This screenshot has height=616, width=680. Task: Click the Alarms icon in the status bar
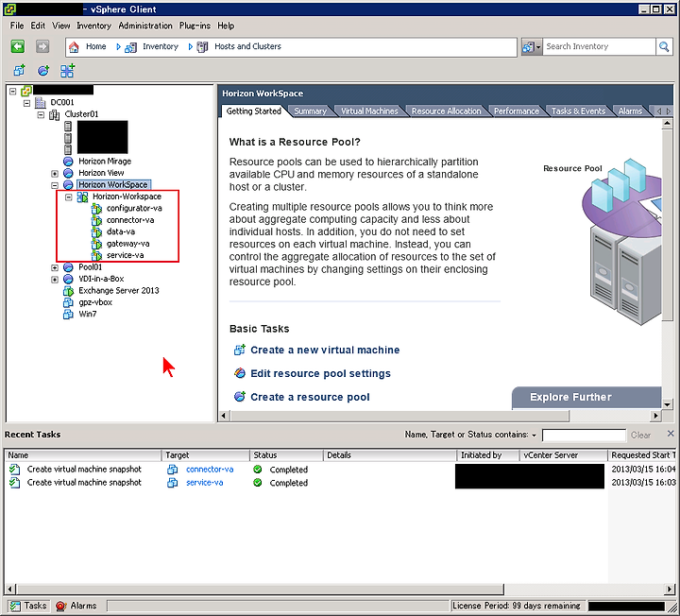pos(60,606)
